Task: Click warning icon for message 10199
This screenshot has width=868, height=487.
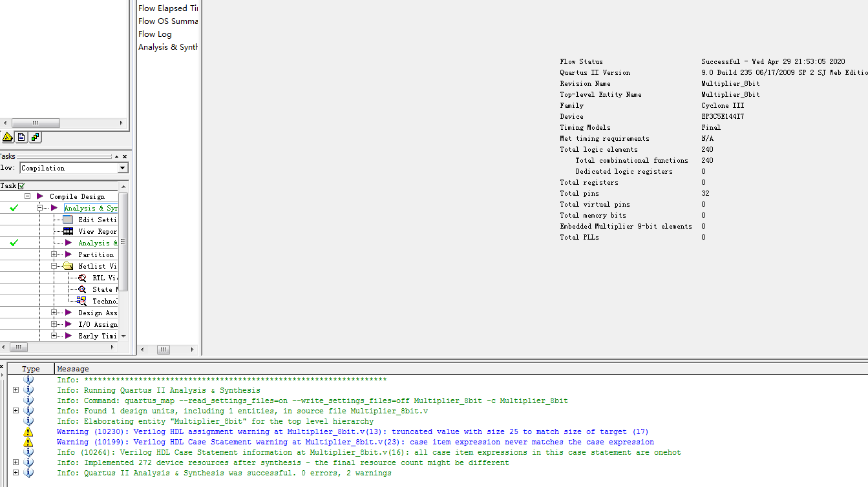Action: 28,442
